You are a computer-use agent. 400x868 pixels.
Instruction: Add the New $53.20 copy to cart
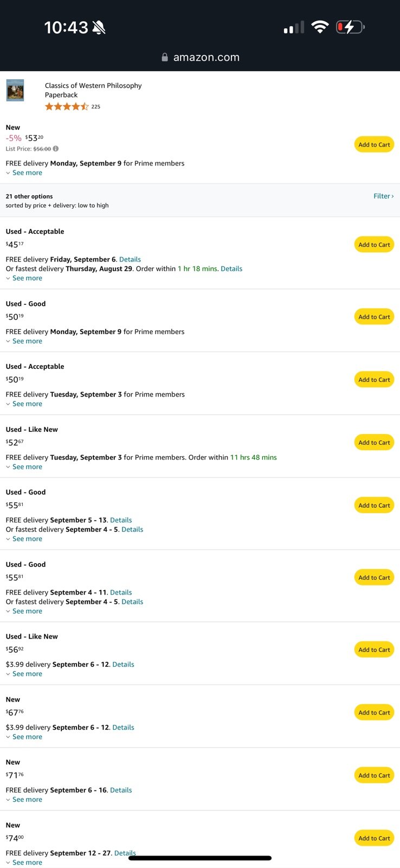(x=375, y=145)
